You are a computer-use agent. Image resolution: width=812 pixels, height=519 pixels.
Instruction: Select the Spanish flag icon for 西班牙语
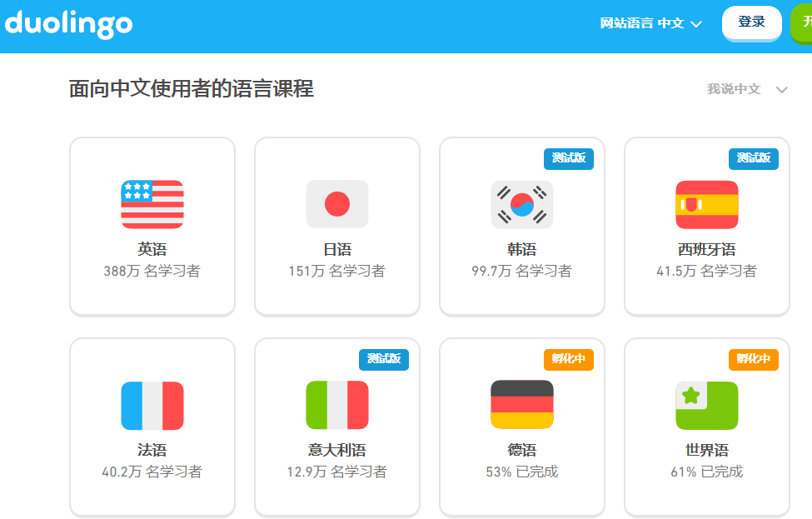706,203
